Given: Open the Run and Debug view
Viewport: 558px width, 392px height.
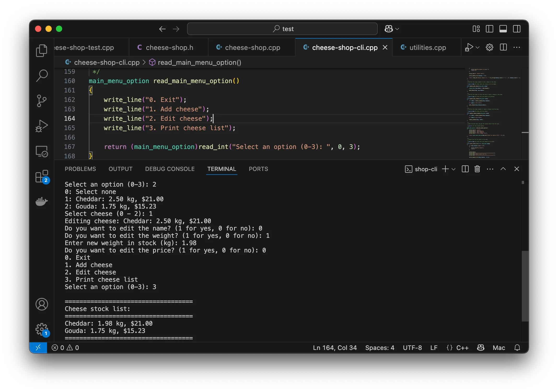Looking at the screenshot, I should coord(42,126).
